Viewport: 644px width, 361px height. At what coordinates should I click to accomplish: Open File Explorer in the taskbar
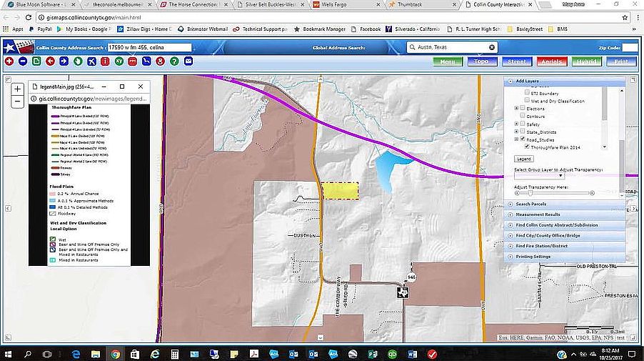96,354
